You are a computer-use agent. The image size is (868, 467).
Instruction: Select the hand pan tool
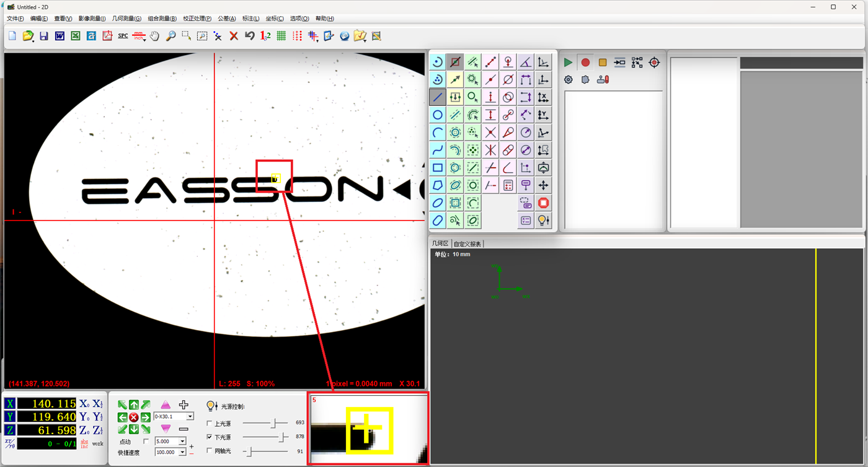(154, 36)
